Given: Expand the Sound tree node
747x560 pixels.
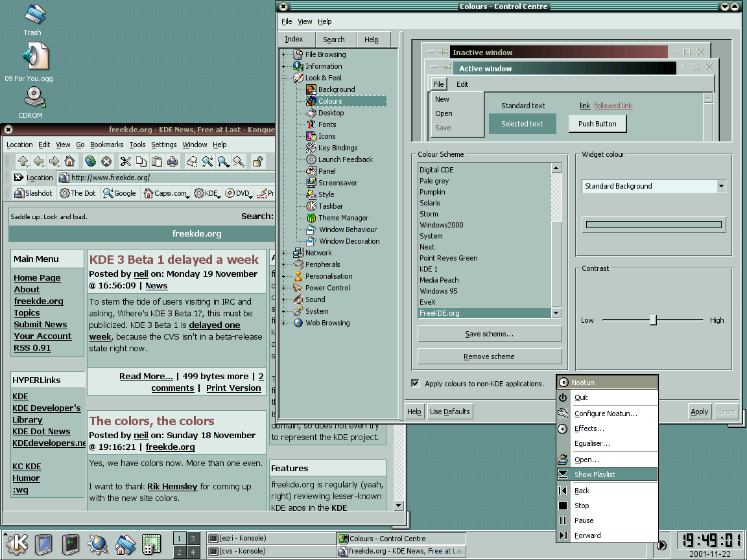Looking at the screenshot, I should click(x=284, y=299).
